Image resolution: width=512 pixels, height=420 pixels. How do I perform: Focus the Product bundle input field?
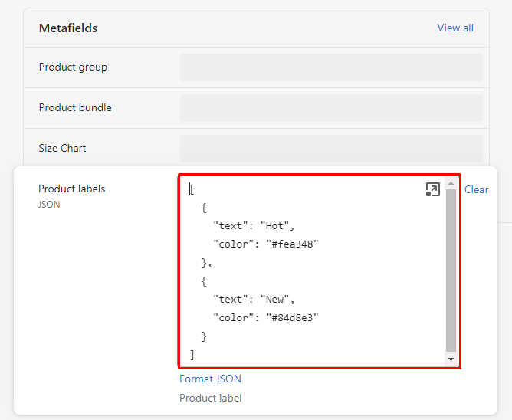point(331,108)
